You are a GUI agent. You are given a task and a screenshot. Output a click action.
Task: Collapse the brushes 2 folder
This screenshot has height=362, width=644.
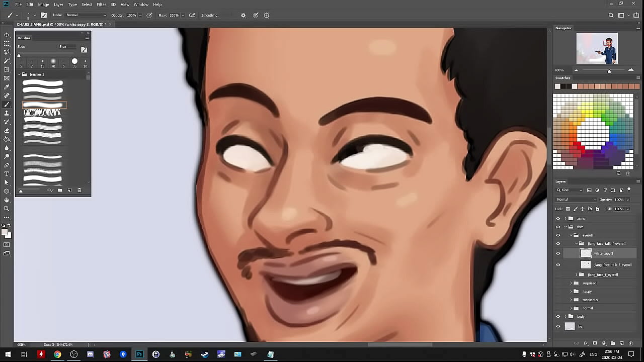tap(19, 74)
